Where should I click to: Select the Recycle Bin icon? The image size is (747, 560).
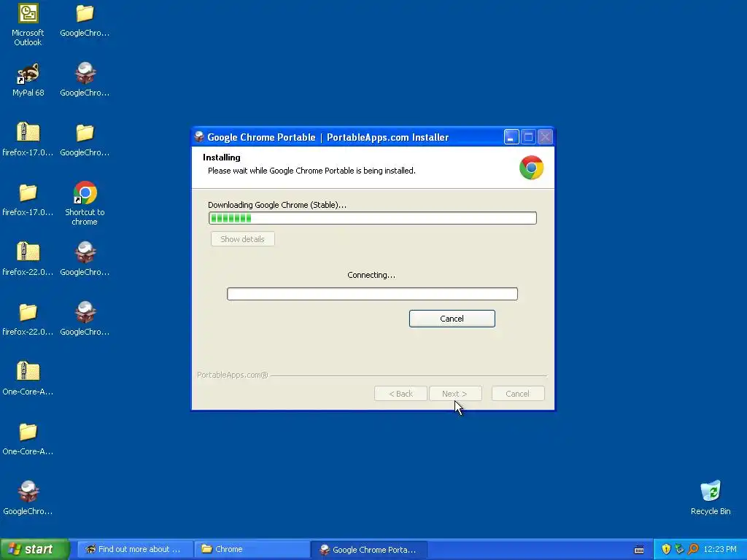(x=711, y=497)
